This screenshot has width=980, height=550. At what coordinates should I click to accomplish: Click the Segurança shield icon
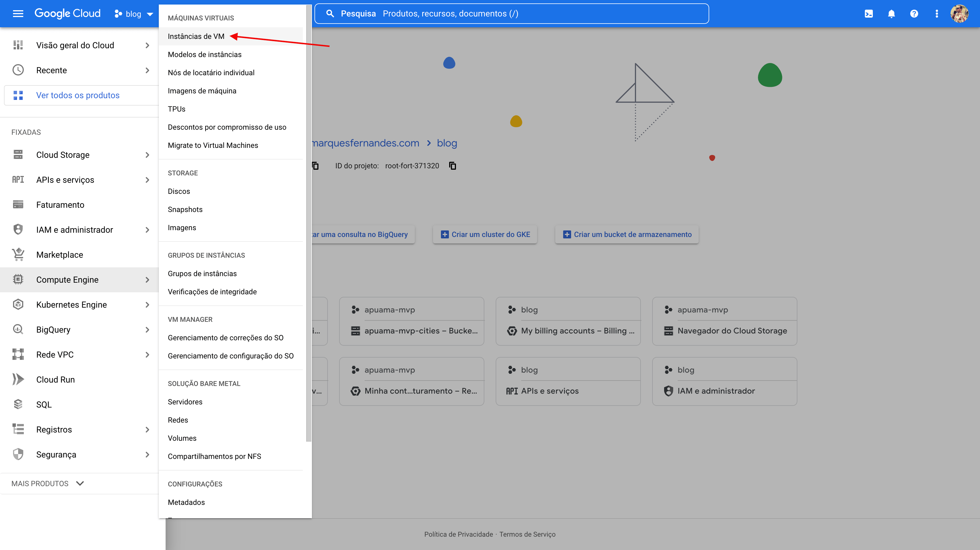click(x=18, y=454)
